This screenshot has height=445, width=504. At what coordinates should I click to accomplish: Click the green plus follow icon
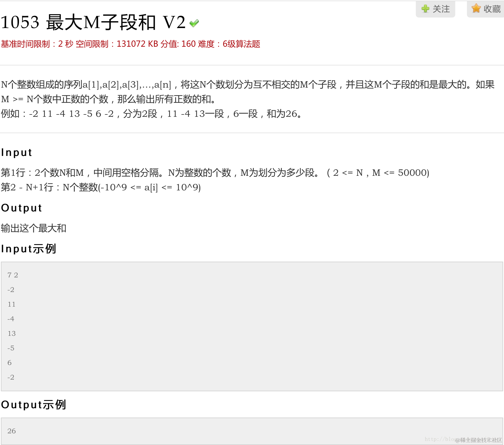(425, 9)
